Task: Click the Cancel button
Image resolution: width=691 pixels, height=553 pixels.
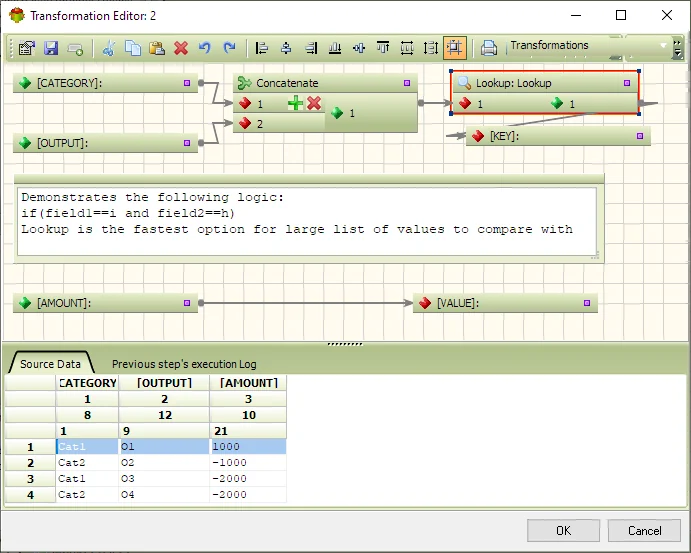Action: tap(644, 531)
